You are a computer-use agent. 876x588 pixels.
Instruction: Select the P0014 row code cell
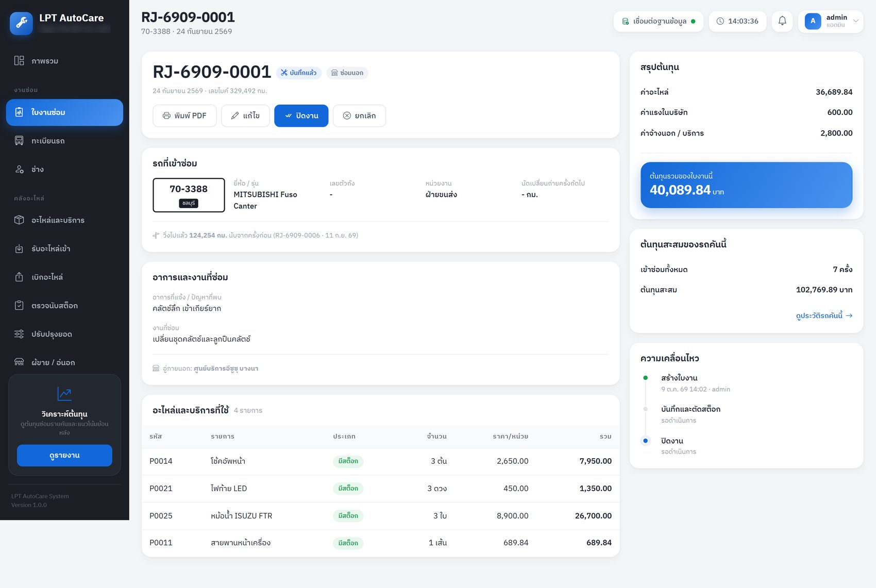click(x=161, y=461)
